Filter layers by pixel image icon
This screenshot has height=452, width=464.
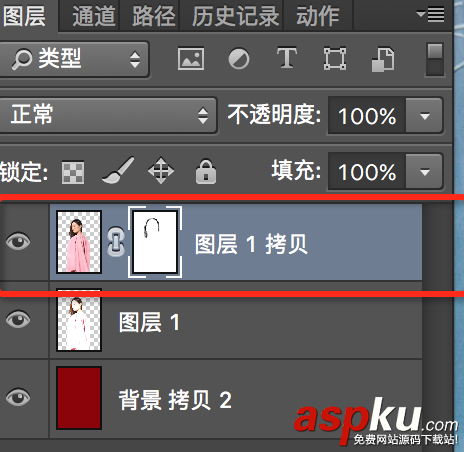point(191,59)
